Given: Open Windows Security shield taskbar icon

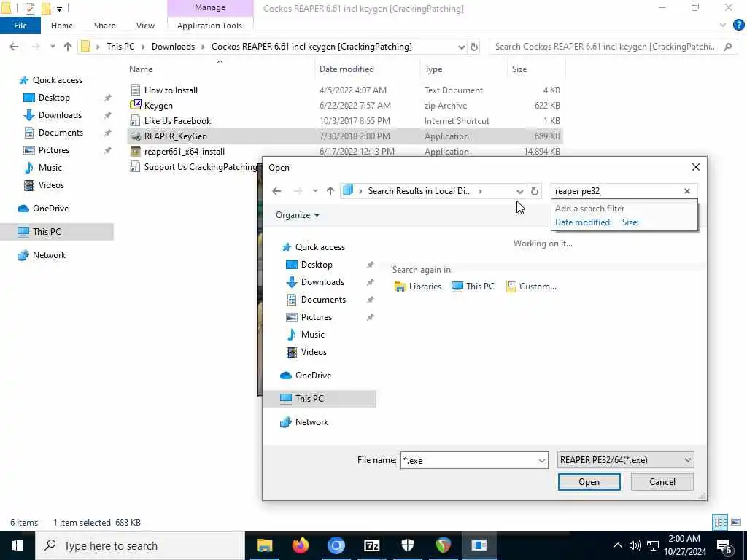Looking at the screenshot, I should coord(408,545).
